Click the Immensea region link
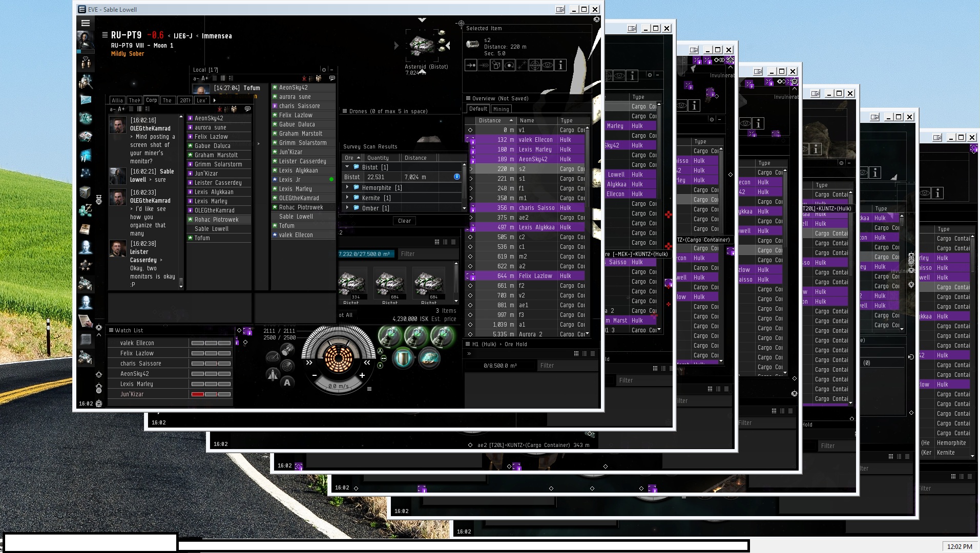 pos(217,36)
